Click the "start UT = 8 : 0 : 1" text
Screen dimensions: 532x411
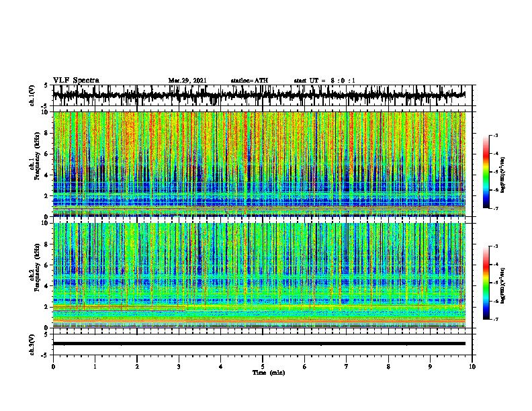click(x=324, y=81)
